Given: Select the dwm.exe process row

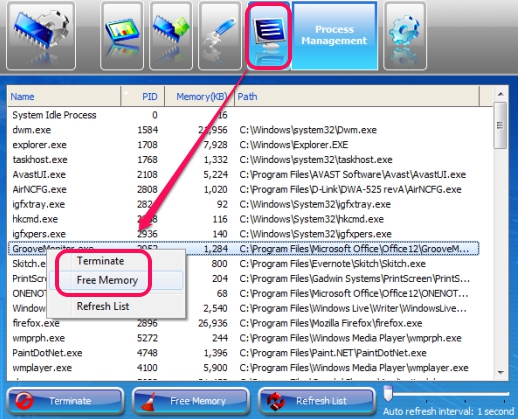Looking at the screenshot, I should click(243, 130).
